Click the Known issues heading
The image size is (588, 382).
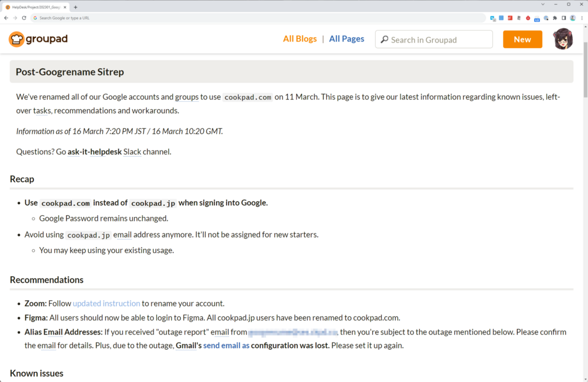[37, 373]
